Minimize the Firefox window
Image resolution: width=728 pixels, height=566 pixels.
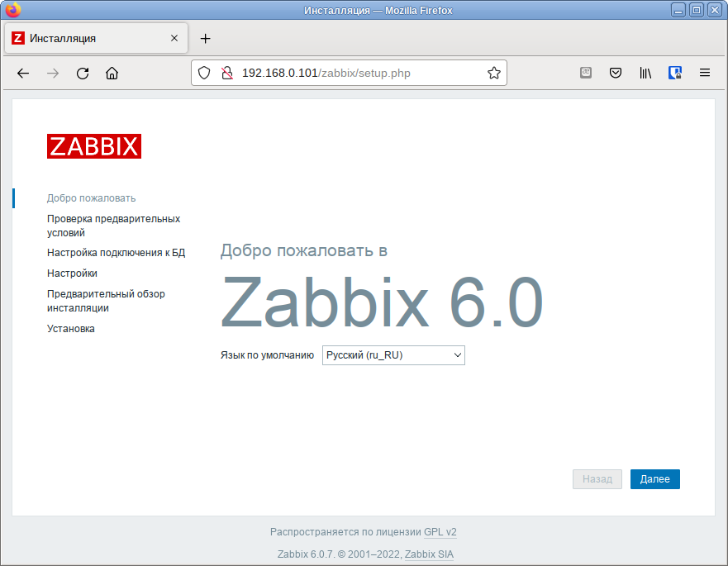678,10
